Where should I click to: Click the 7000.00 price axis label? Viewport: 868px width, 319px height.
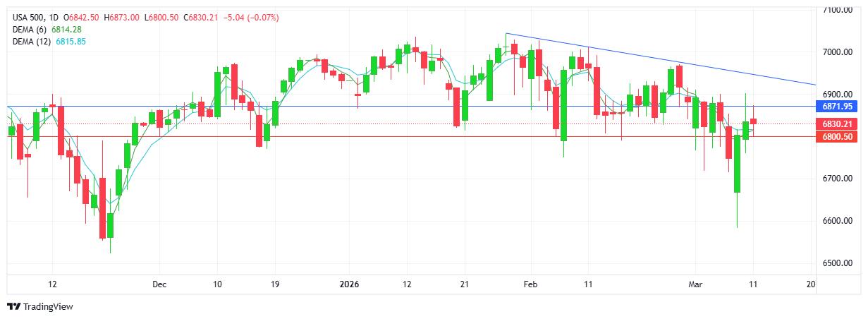click(838, 52)
